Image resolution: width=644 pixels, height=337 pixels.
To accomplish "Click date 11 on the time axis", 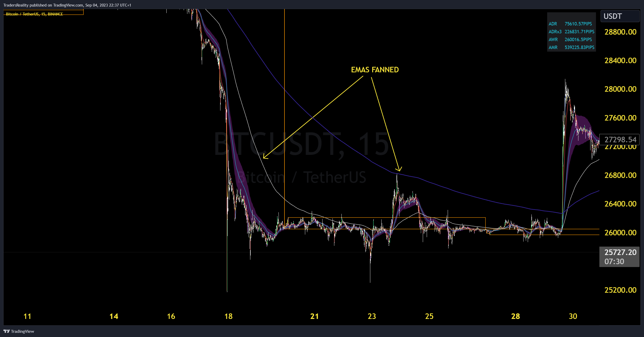I will coord(27,316).
